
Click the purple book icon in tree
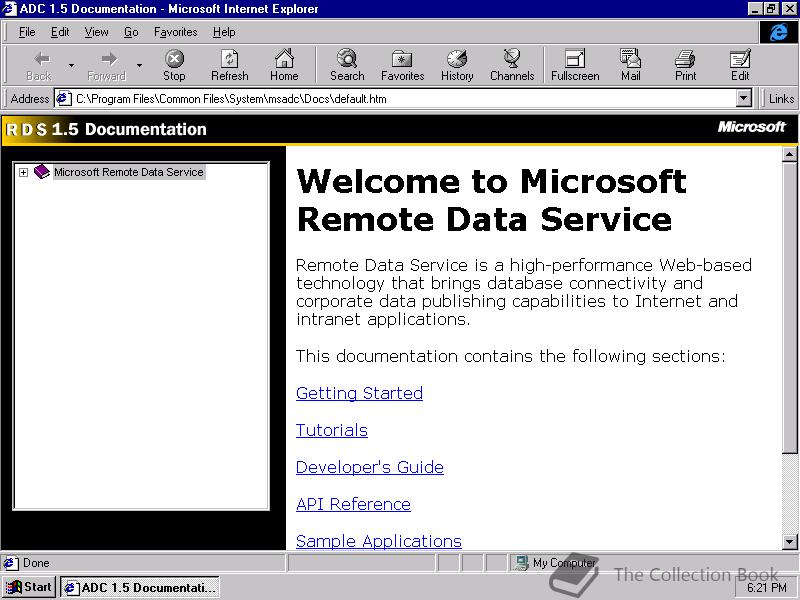pyautogui.click(x=42, y=172)
